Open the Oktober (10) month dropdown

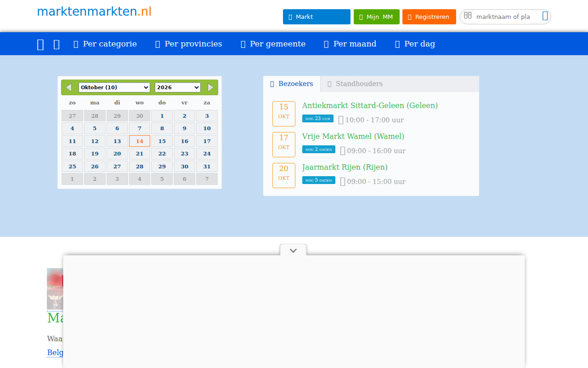[114, 87]
